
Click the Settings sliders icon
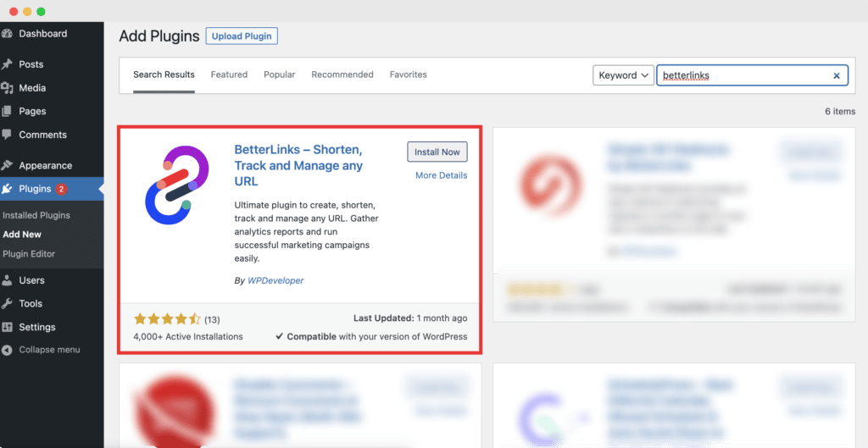(x=8, y=327)
